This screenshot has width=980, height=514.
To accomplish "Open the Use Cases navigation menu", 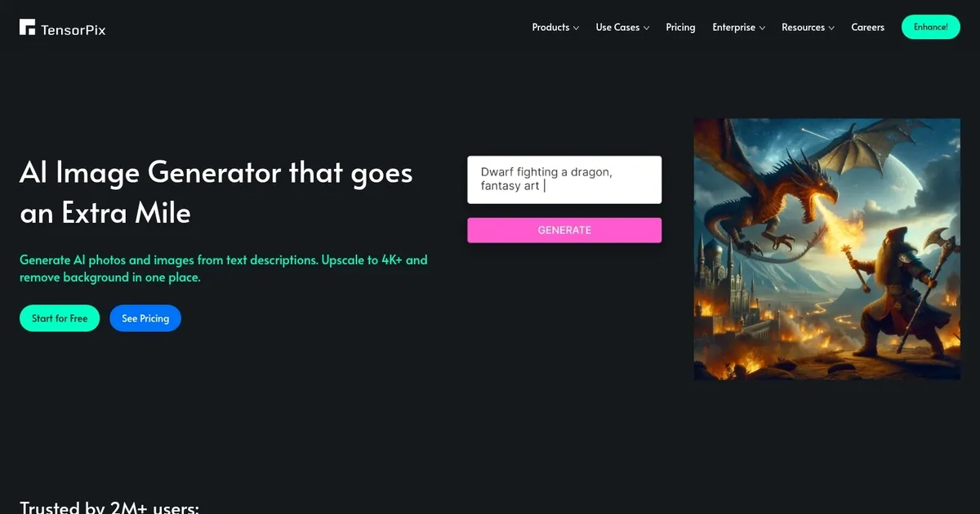I will 617,27.
